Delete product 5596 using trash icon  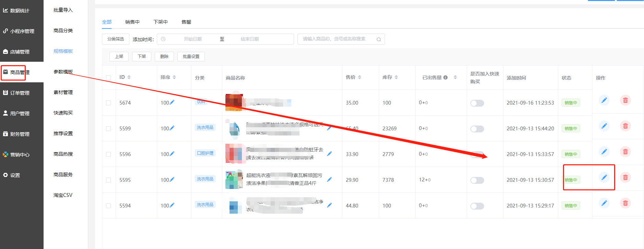pos(625,152)
